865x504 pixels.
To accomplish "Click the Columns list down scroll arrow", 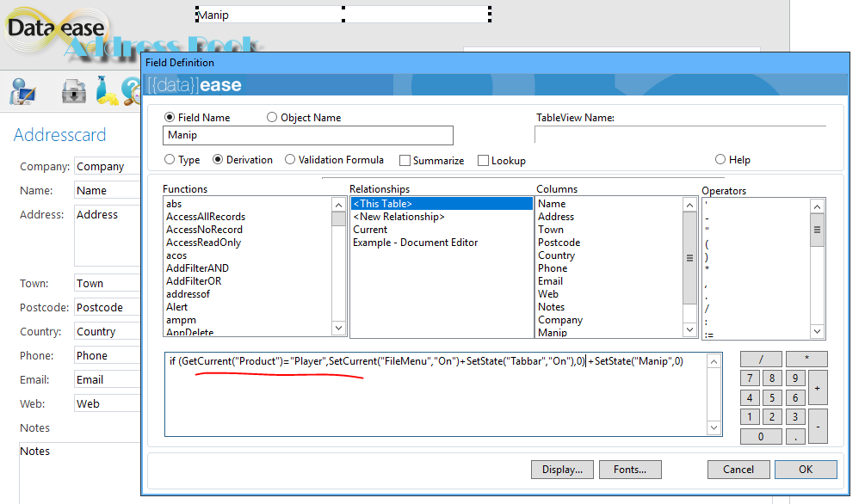I will click(689, 329).
